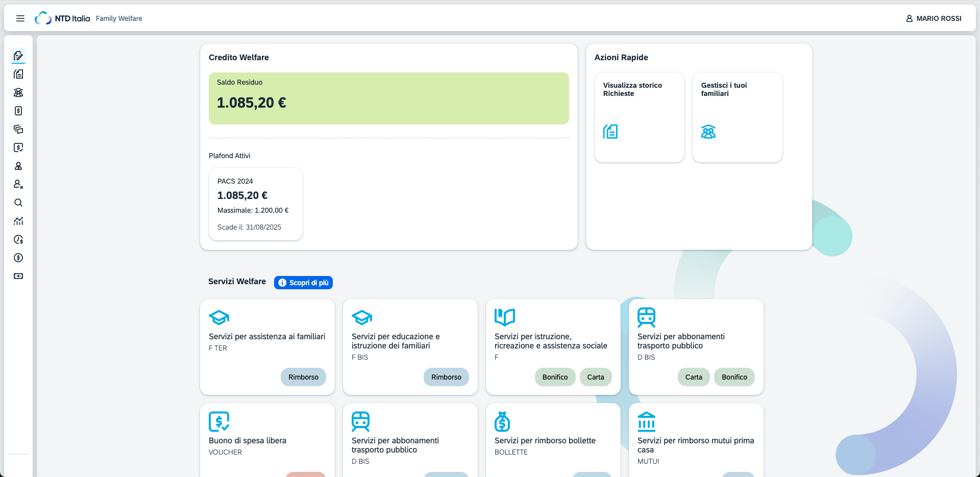Select the edit document sidebar icon
The image size is (980, 477).
(x=18, y=56)
